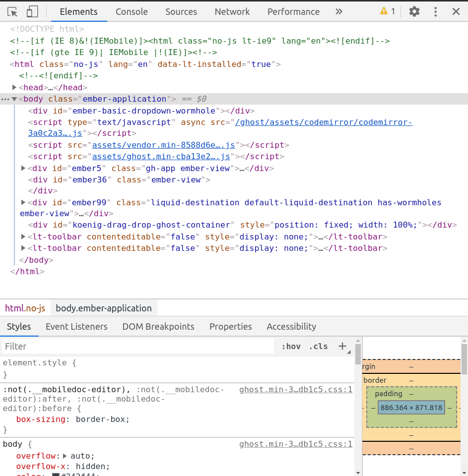Click the border-box property value
468x476 pixels.
pyautogui.click(x=101, y=419)
